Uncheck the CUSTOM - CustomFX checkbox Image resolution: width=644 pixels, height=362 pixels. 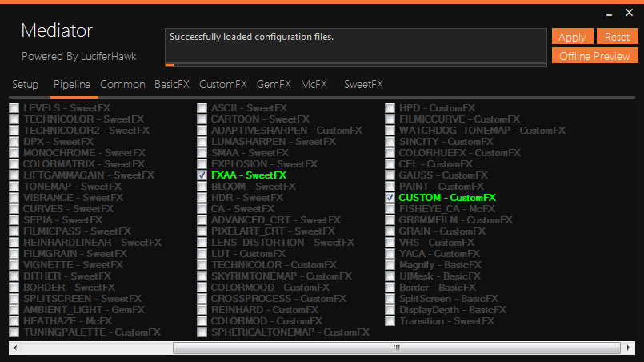click(x=390, y=198)
